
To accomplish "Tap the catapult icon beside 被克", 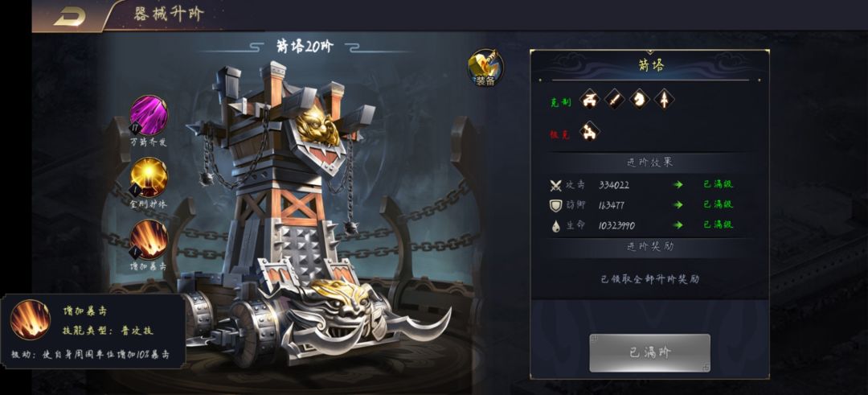I will pyautogui.click(x=590, y=131).
